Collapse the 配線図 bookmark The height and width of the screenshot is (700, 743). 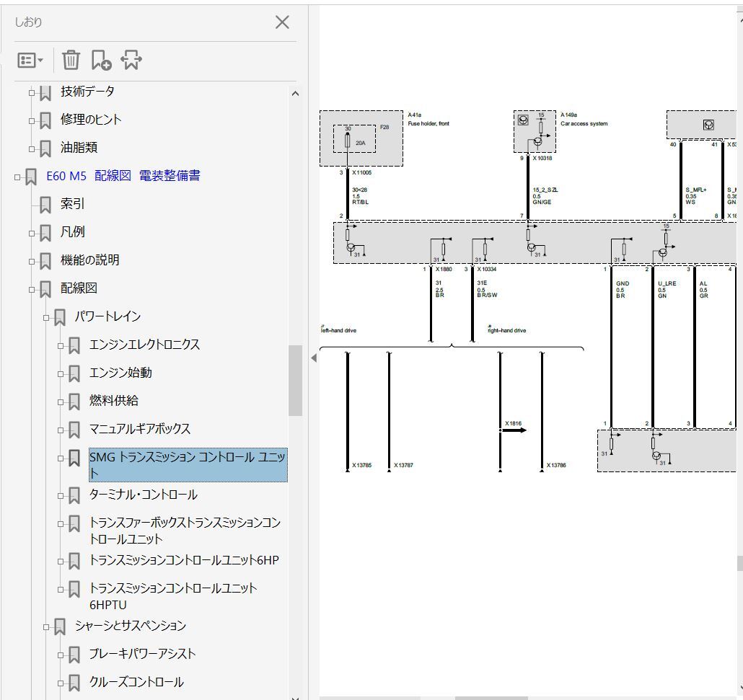click(x=32, y=289)
